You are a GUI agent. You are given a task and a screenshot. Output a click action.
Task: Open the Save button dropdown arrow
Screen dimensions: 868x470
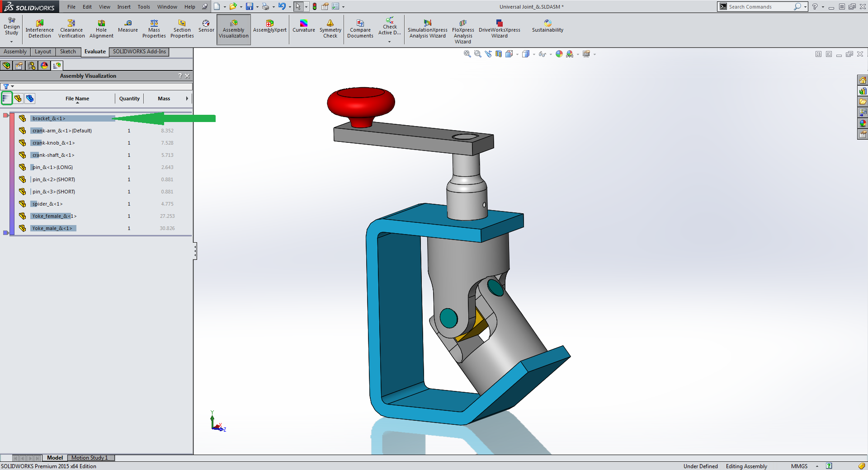point(257,7)
